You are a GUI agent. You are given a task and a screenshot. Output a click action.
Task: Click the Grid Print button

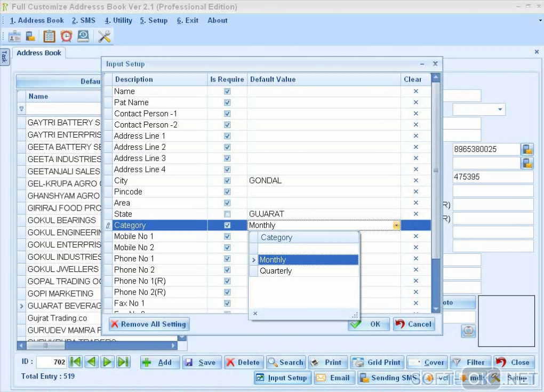377,363
